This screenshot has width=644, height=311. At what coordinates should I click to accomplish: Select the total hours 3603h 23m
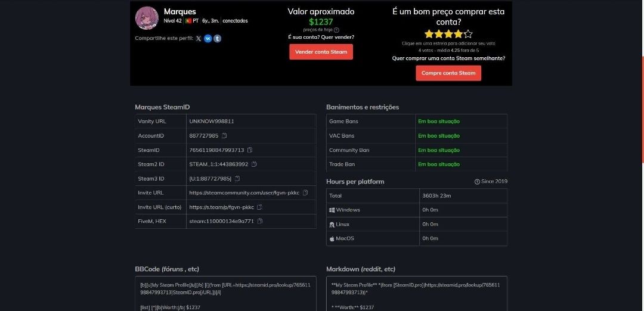pyautogui.click(x=436, y=195)
